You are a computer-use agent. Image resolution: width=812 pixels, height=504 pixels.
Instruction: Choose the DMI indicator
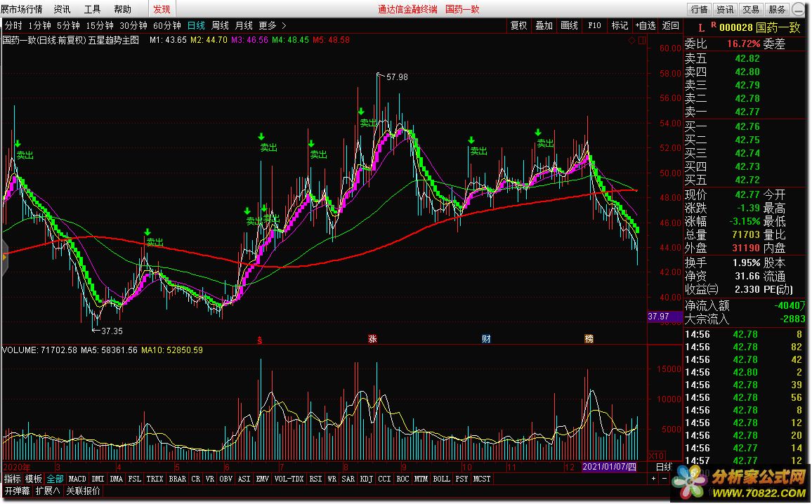98,479
